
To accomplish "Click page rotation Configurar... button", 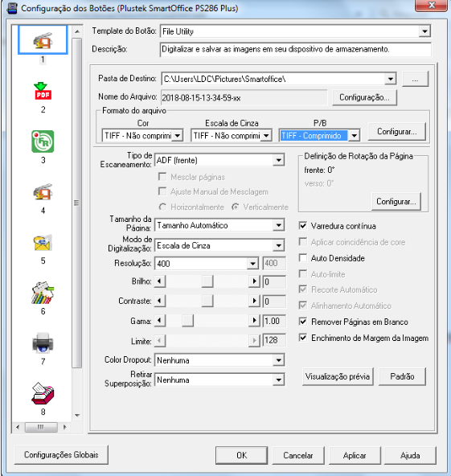I will tap(396, 201).
